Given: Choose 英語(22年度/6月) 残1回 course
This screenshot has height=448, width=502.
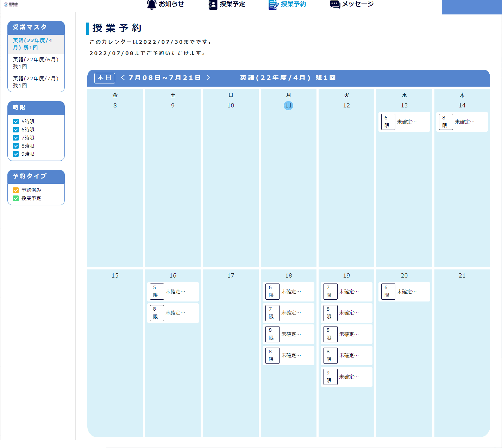Looking at the screenshot, I should [x=36, y=63].
